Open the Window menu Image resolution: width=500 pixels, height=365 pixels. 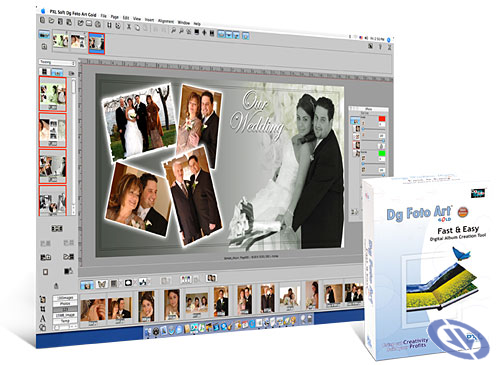[184, 22]
